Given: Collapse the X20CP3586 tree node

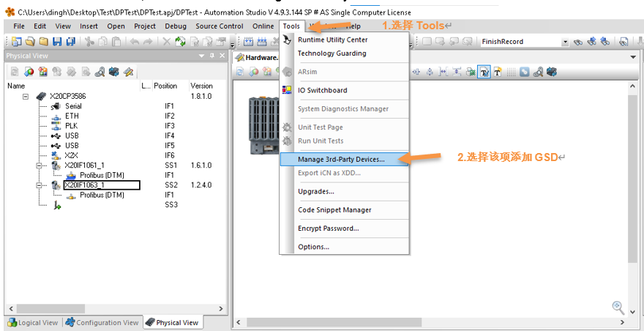Looking at the screenshot, I should (x=26, y=96).
